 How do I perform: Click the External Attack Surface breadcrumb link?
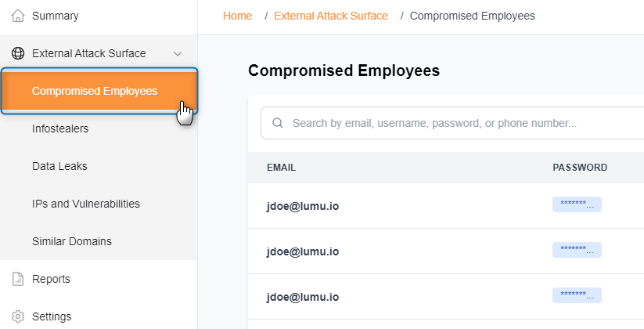(330, 16)
